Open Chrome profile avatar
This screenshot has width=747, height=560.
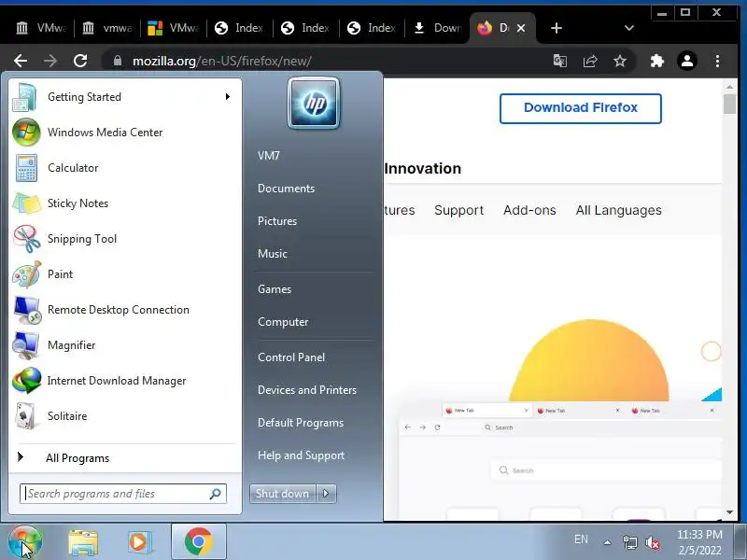pyautogui.click(x=687, y=61)
